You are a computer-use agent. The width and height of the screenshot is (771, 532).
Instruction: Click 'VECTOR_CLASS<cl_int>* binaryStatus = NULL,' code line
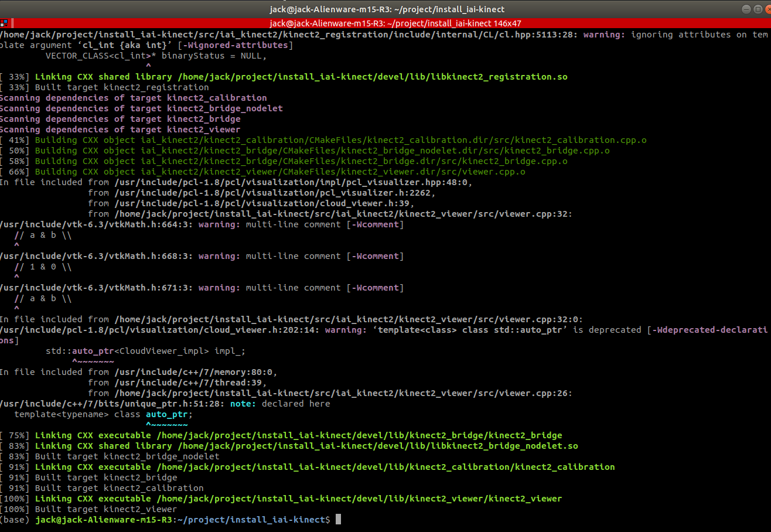tap(156, 56)
